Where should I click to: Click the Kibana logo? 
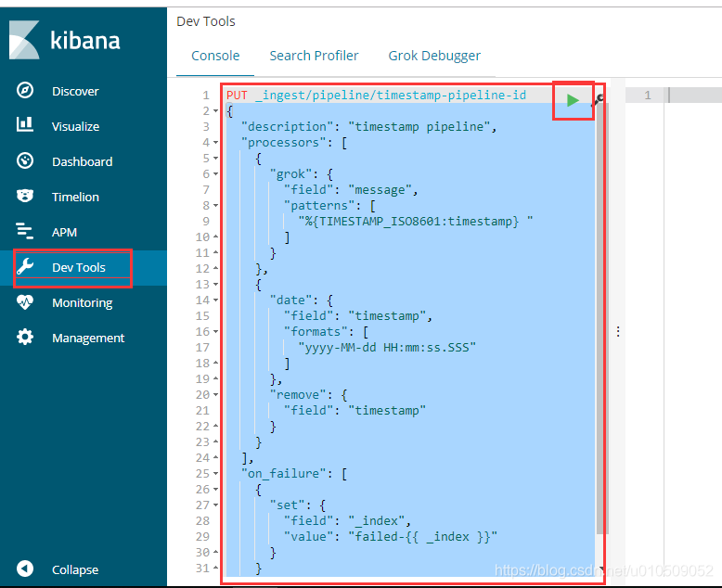click(64, 40)
